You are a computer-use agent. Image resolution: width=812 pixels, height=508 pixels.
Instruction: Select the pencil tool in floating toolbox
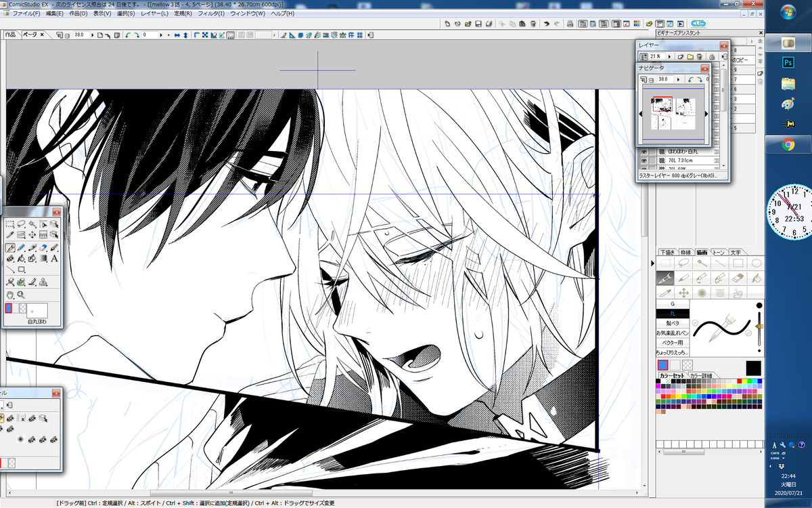pos(21,248)
